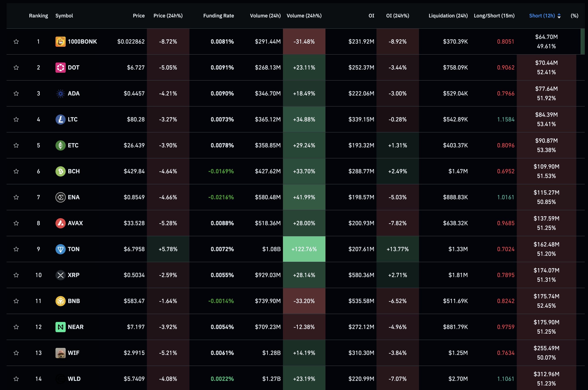Click the AVAX coin icon
Image resolution: width=588 pixels, height=390 pixels.
(60, 223)
